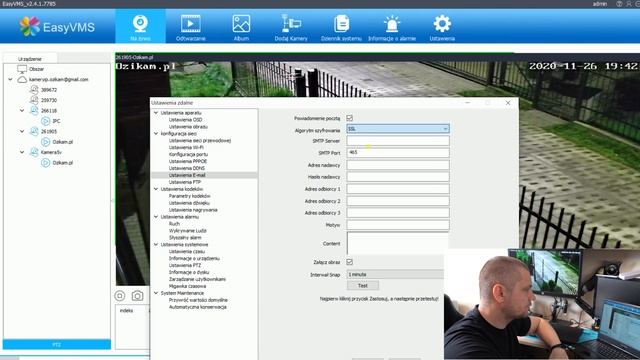
Task: Select the cloud account kameryip.ozikam@gmail.com
Action: point(58,80)
